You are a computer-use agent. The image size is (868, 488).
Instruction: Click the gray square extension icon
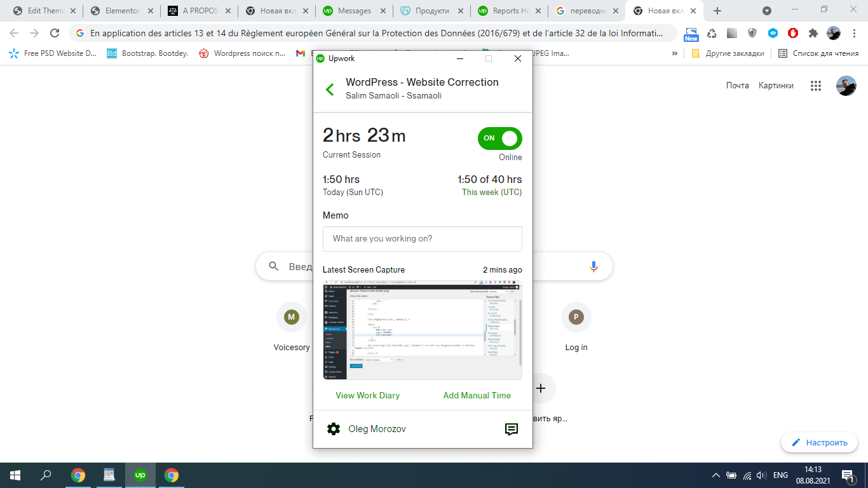click(732, 34)
